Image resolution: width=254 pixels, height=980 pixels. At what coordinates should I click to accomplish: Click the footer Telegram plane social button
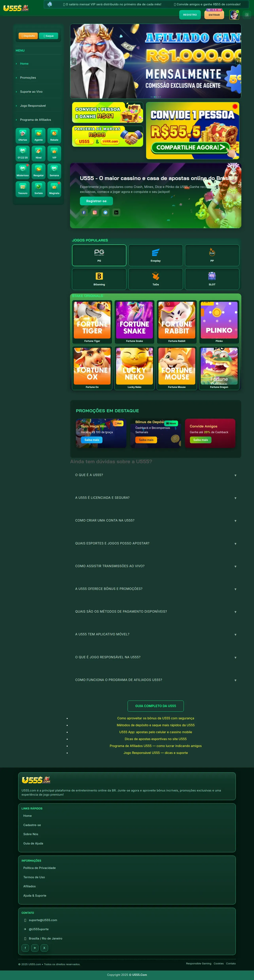(35, 948)
